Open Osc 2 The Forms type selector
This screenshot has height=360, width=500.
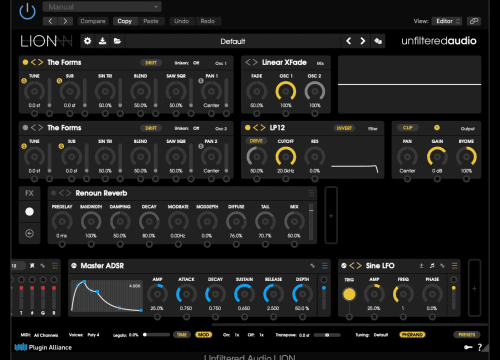coord(37,128)
